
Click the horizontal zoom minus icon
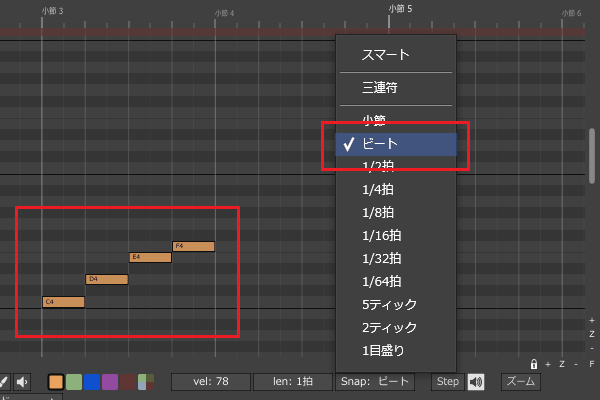coord(576,364)
